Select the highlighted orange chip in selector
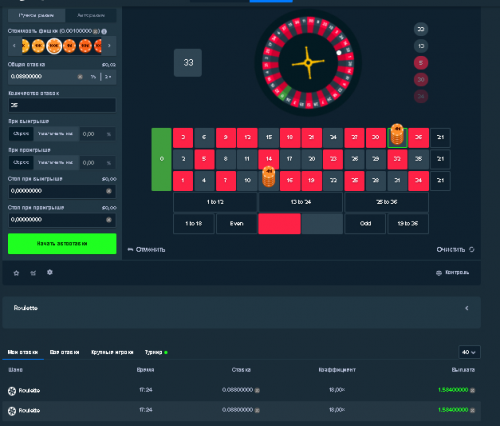 tap(54, 46)
